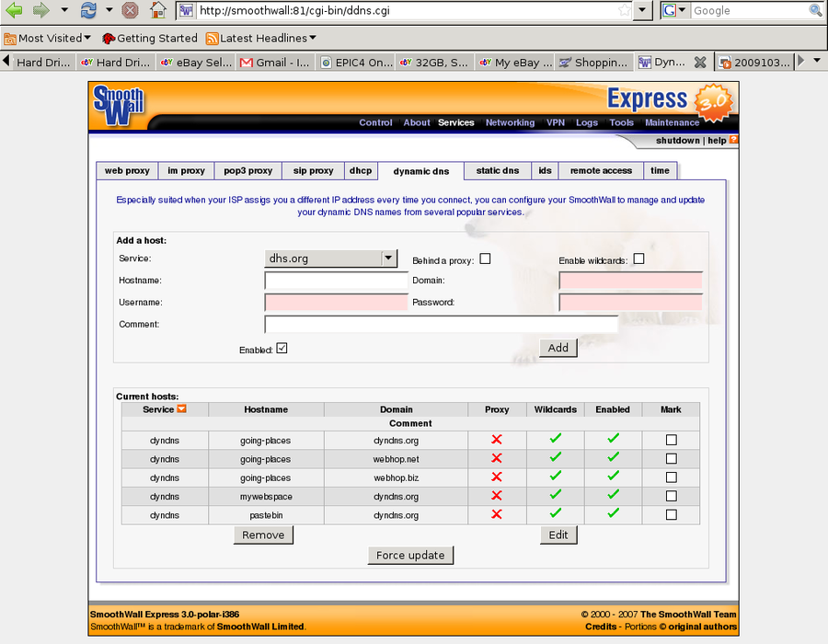Toggle the Behind a proxy checkbox
Screen dimensions: 828x644
coord(485,259)
